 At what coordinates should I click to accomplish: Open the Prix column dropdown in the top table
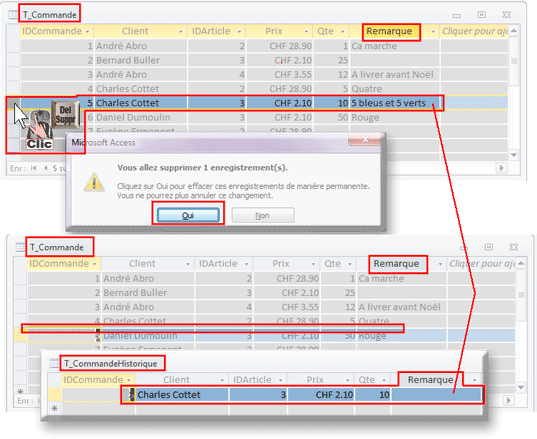(306, 32)
